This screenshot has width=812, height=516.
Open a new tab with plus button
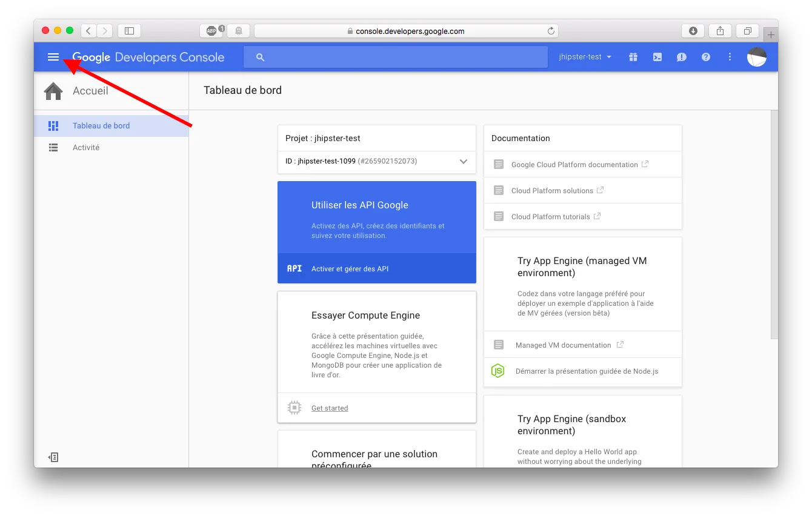click(771, 35)
